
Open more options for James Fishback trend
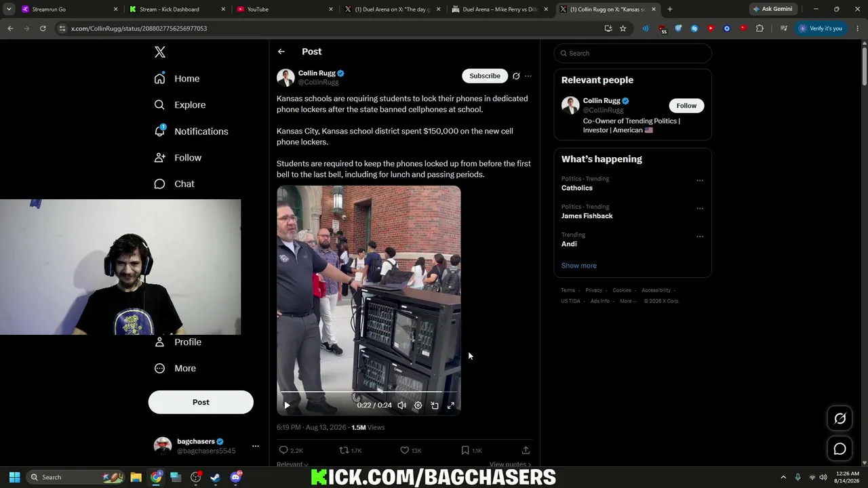click(700, 208)
